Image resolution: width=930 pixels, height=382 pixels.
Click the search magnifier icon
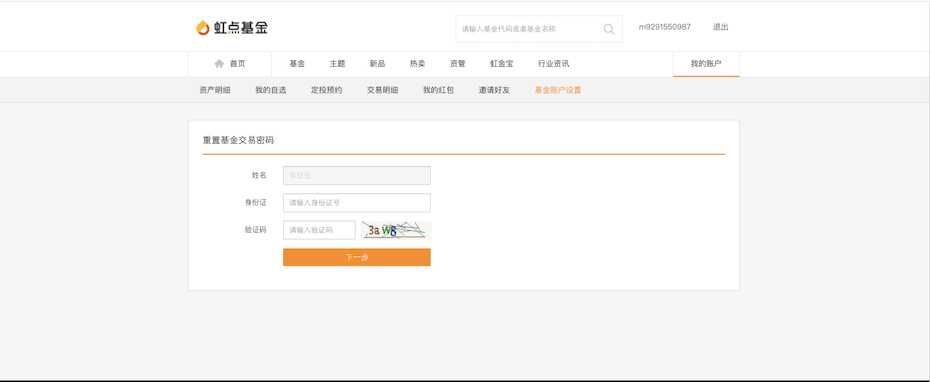[609, 29]
